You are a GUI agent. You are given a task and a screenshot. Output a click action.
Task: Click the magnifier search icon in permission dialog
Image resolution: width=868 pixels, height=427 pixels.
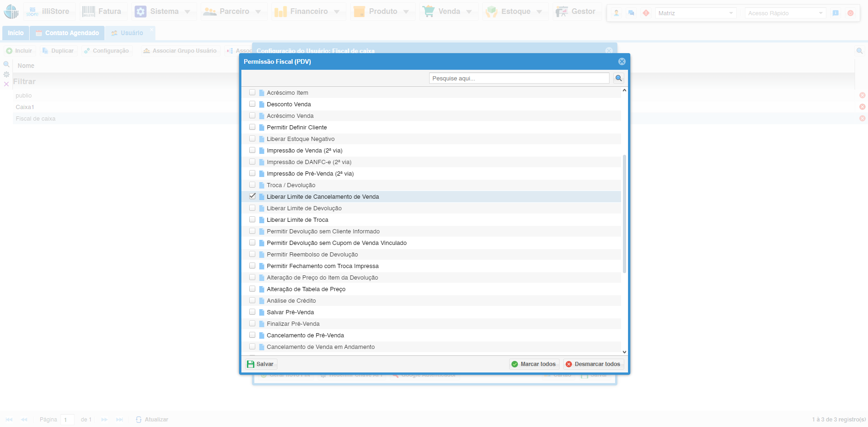click(x=618, y=78)
